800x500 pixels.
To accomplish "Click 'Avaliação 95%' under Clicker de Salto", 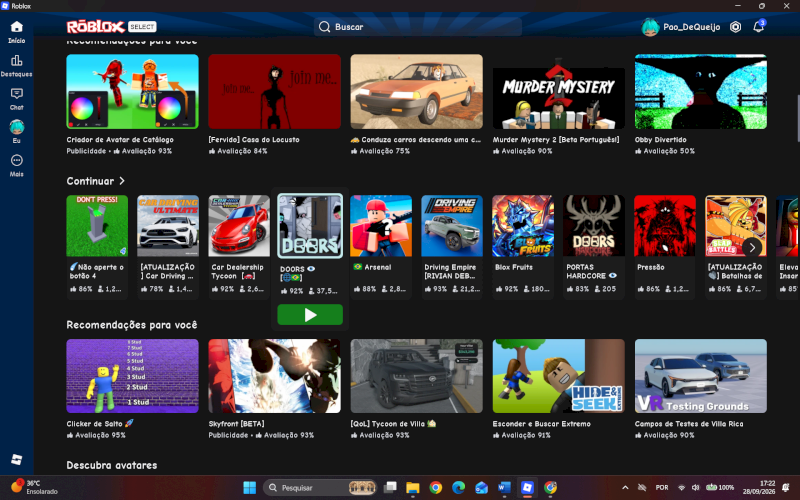I will pyautogui.click(x=100, y=435).
